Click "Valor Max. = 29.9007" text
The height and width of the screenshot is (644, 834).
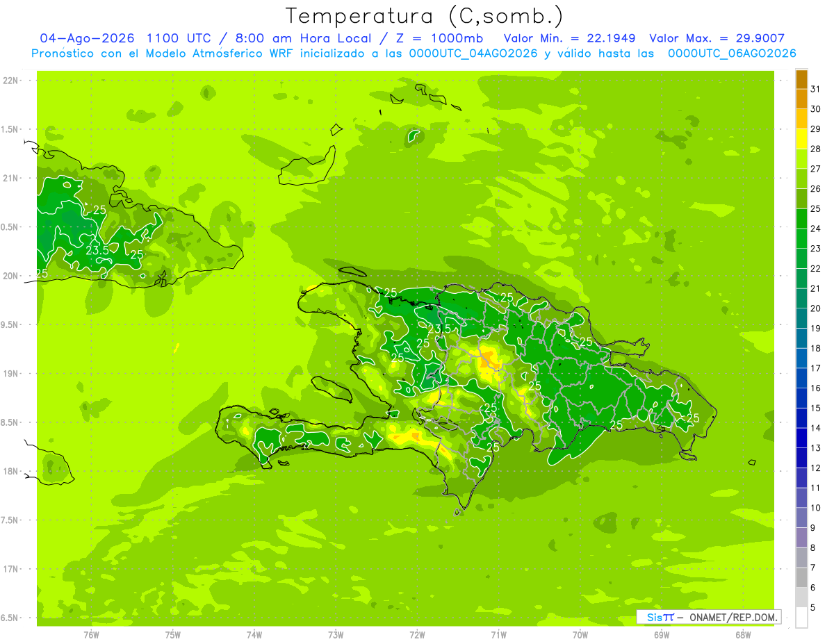(x=717, y=38)
